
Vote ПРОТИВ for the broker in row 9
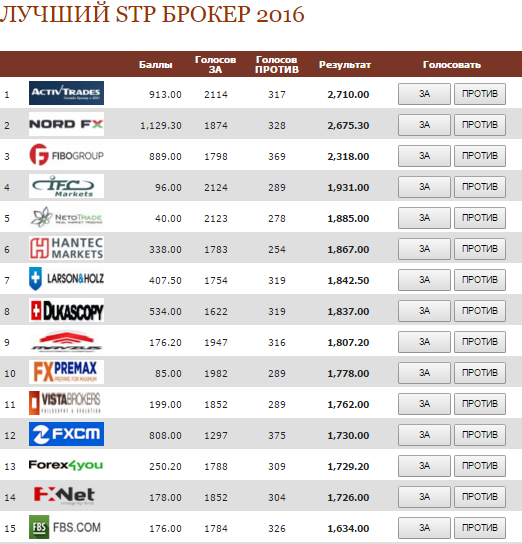click(x=480, y=342)
